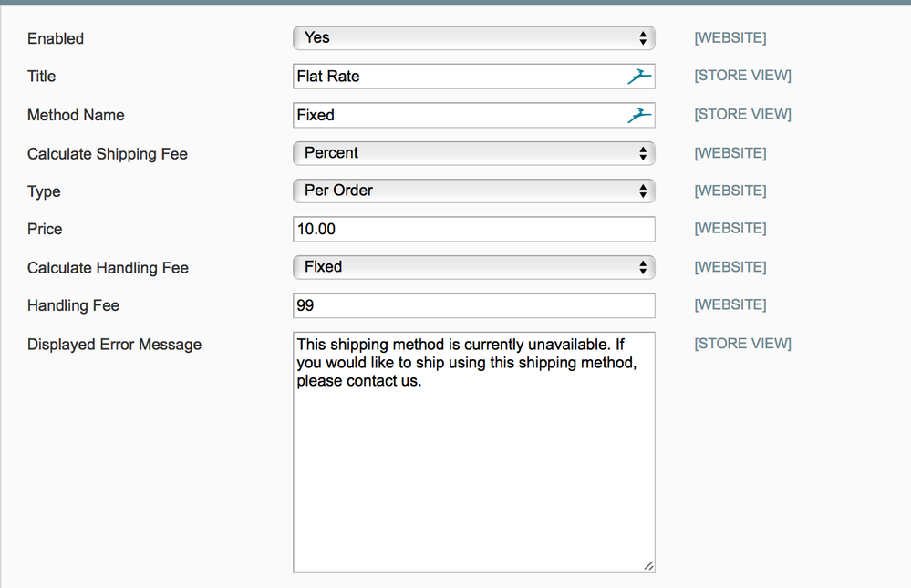Click the [WEBSITE] scope beside Enabled

pyautogui.click(x=730, y=38)
